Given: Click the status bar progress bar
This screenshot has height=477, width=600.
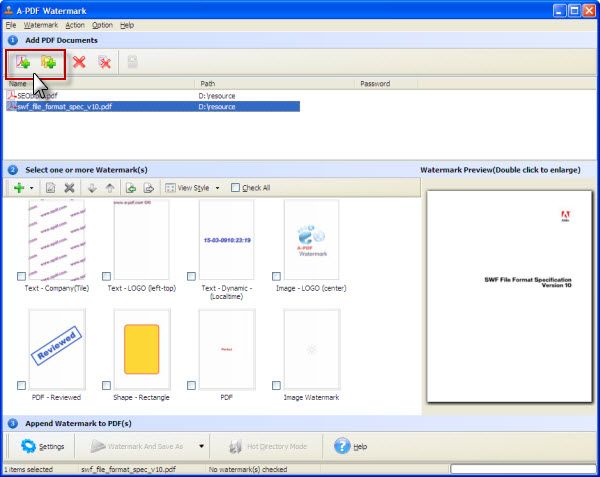Looking at the screenshot, I should tap(523, 469).
